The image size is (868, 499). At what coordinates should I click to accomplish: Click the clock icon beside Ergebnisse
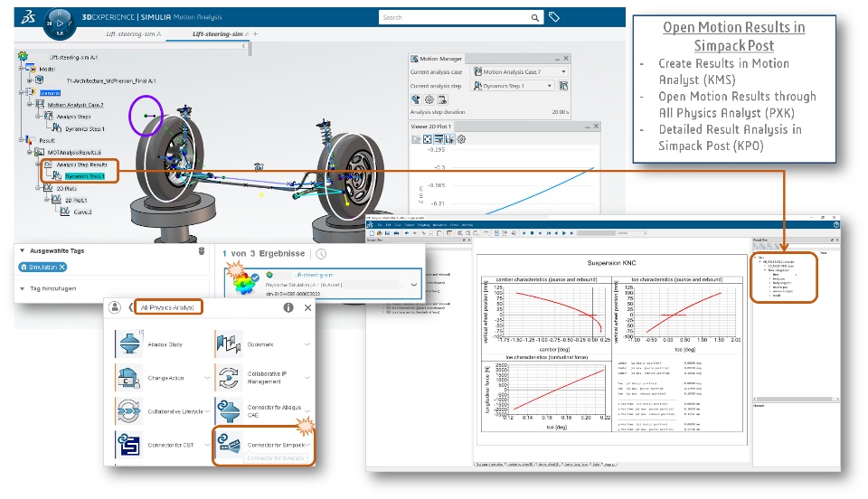(x=321, y=254)
